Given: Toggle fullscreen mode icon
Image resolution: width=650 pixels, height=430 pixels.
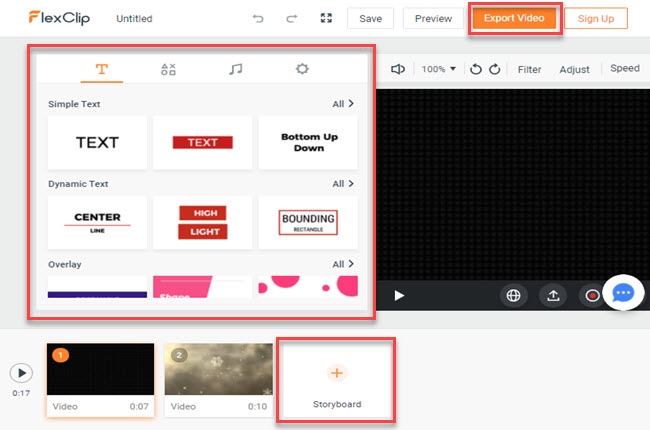Looking at the screenshot, I should point(326,18).
